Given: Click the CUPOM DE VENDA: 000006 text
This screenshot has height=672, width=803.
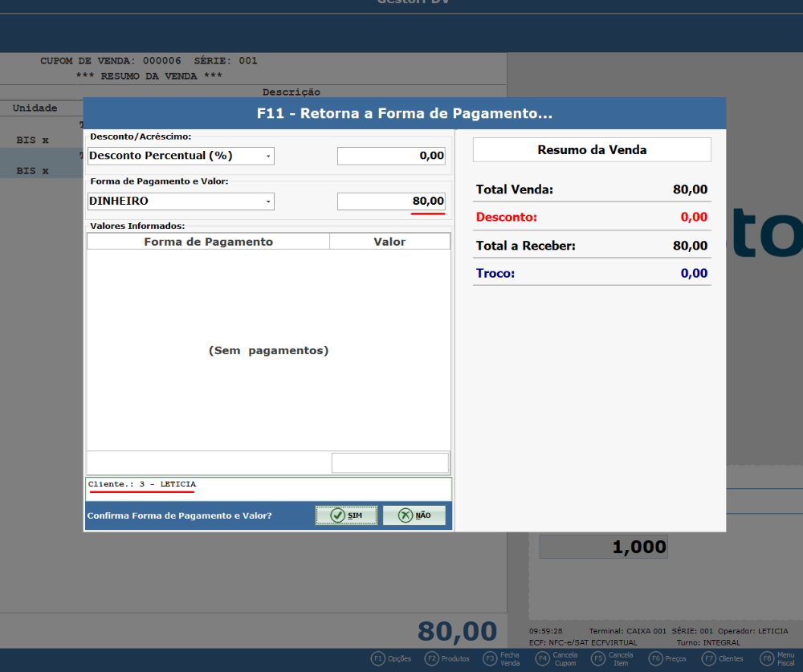Looking at the screenshot, I should point(111,60).
